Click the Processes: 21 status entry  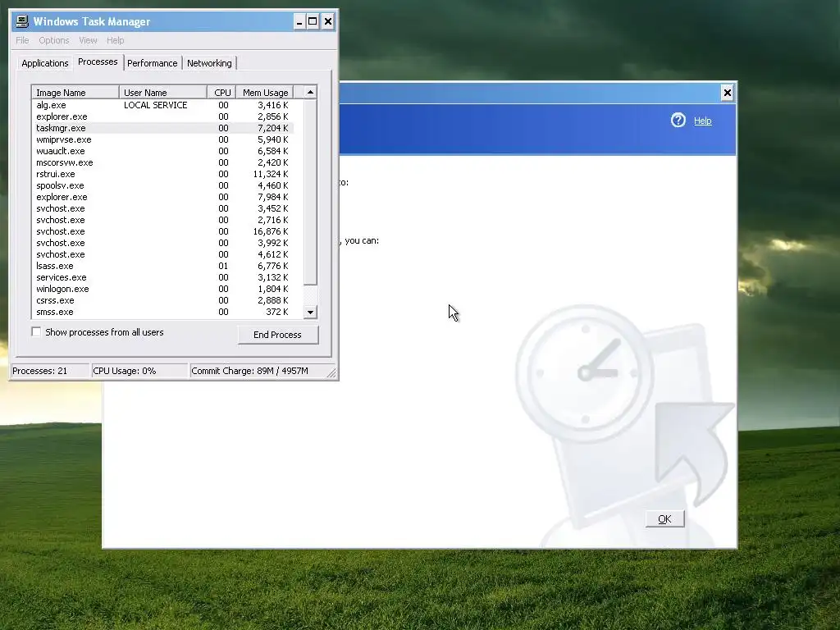click(50, 371)
